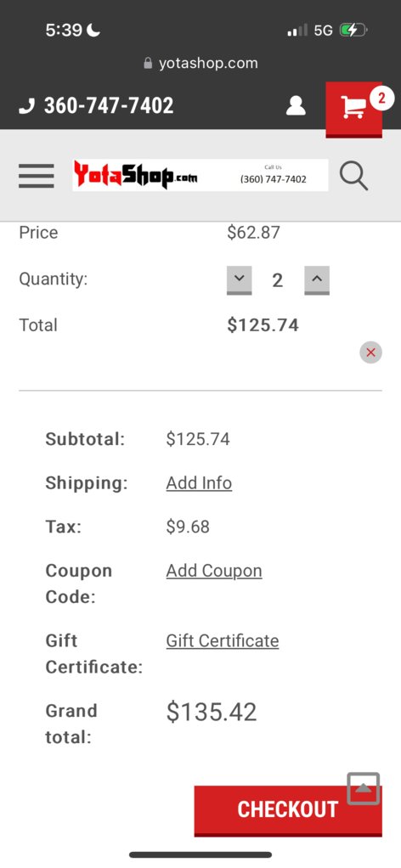Tap the red CHECKOUT button
The image size is (401, 868).
click(288, 810)
